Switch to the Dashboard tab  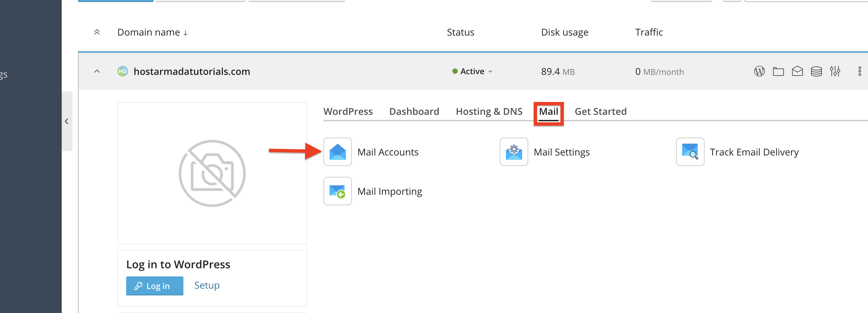click(414, 111)
